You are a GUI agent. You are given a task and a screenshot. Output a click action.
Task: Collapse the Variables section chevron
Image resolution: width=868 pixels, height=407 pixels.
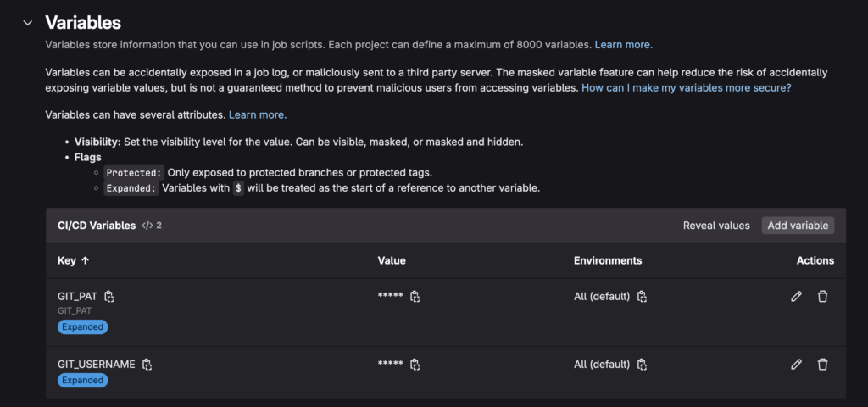coord(26,23)
